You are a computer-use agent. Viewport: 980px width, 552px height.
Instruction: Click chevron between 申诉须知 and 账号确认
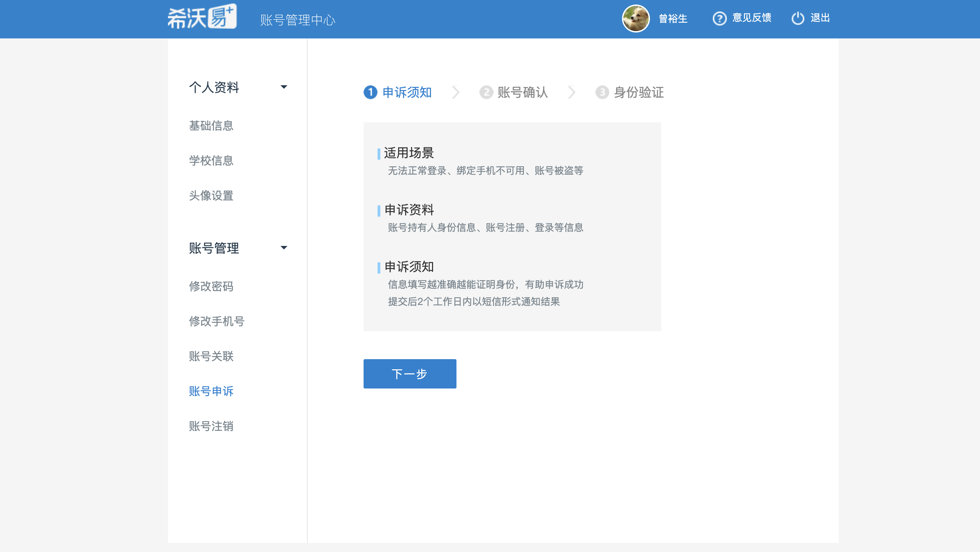coord(456,92)
